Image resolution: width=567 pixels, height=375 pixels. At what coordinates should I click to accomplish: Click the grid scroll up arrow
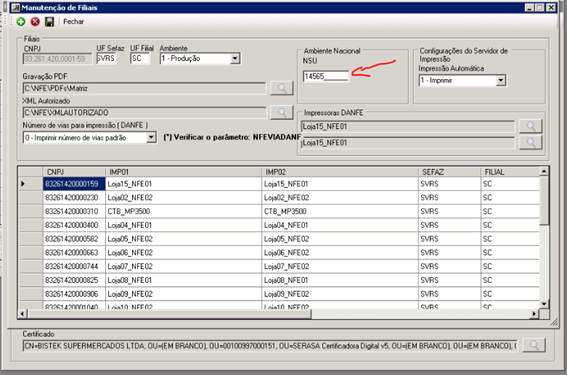click(x=544, y=171)
